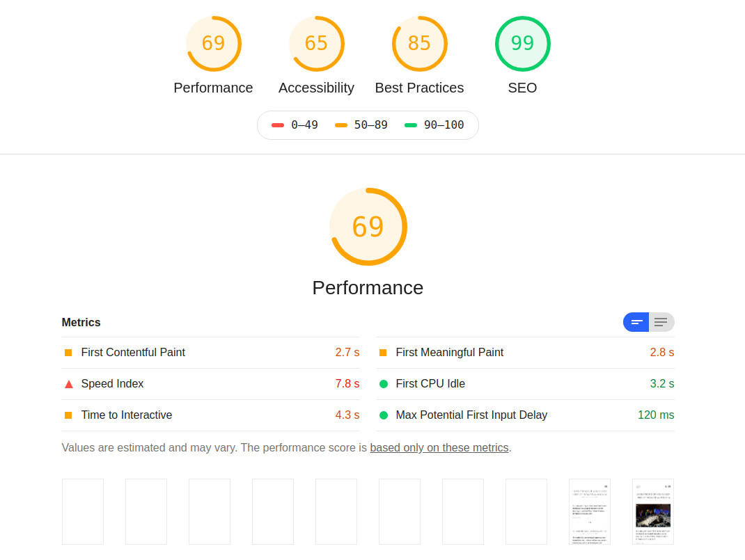Image resolution: width=745 pixels, height=560 pixels.
Task: Click the SEO category label
Action: point(522,88)
